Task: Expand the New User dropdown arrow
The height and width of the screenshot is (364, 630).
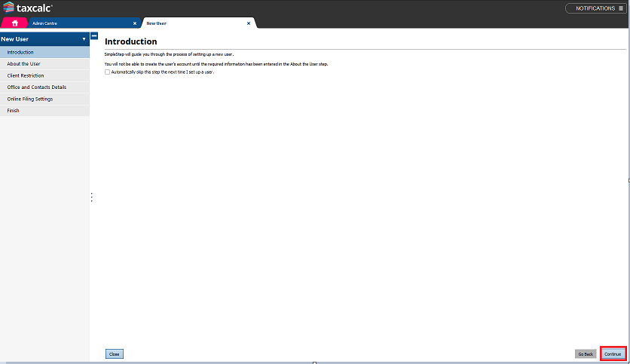Action: [84, 38]
